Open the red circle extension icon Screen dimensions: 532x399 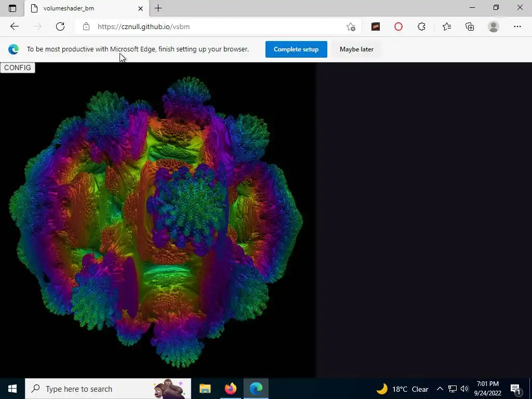pyautogui.click(x=398, y=26)
